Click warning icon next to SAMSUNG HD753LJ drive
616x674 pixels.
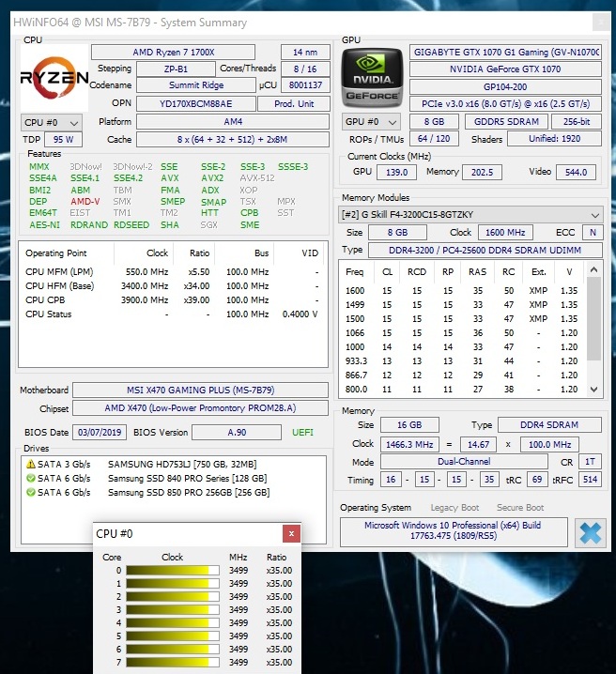tap(31, 465)
